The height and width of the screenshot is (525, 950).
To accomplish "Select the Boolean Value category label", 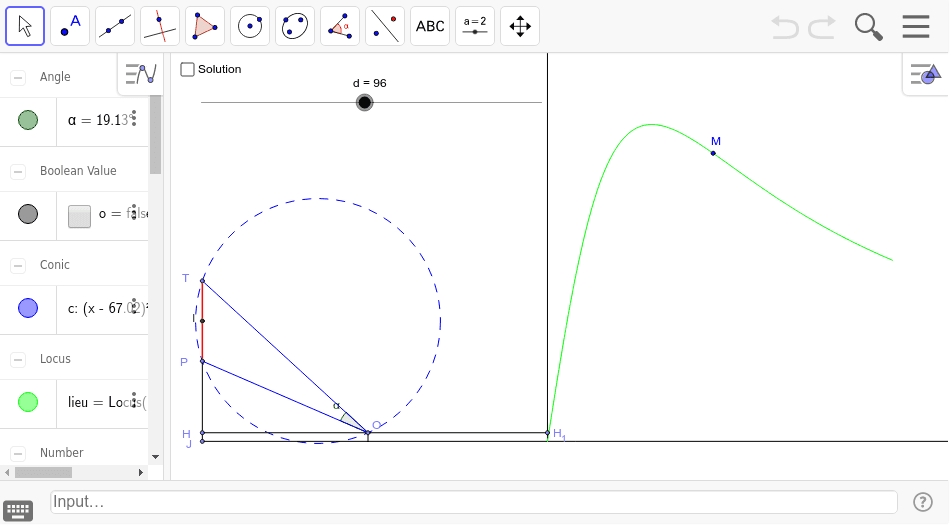I will click(78, 171).
